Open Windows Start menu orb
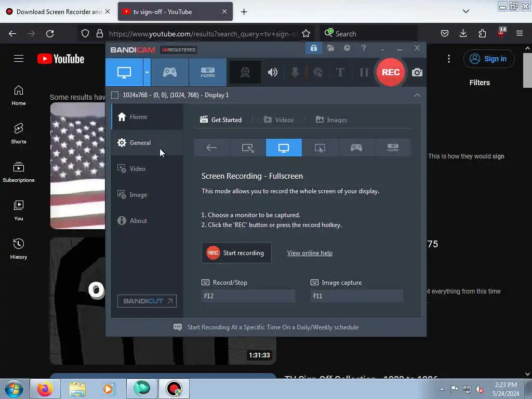This screenshot has height=399, width=532. (14, 389)
